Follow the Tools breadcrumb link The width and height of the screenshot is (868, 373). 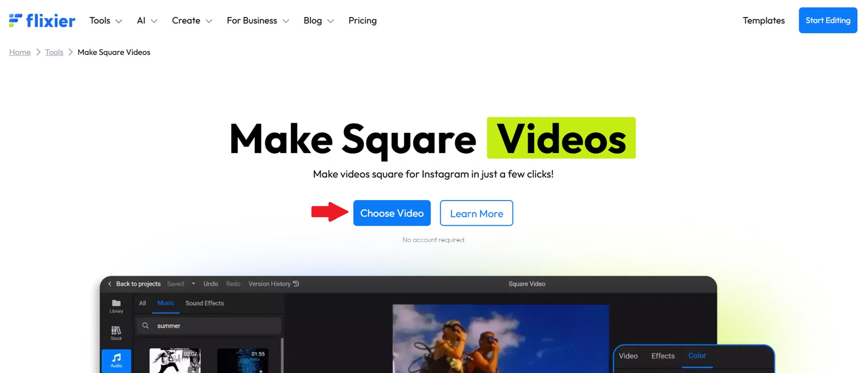(54, 52)
